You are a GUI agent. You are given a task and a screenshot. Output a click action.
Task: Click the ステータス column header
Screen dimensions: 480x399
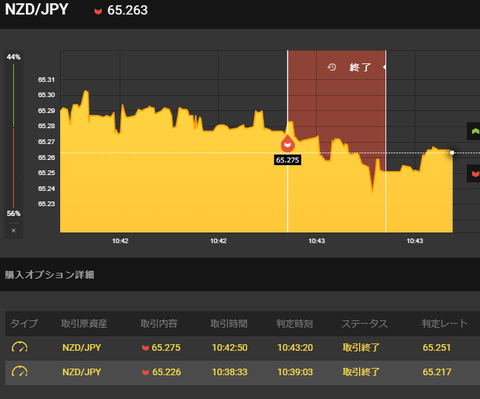pyautogui.click(x=365, y=323)
